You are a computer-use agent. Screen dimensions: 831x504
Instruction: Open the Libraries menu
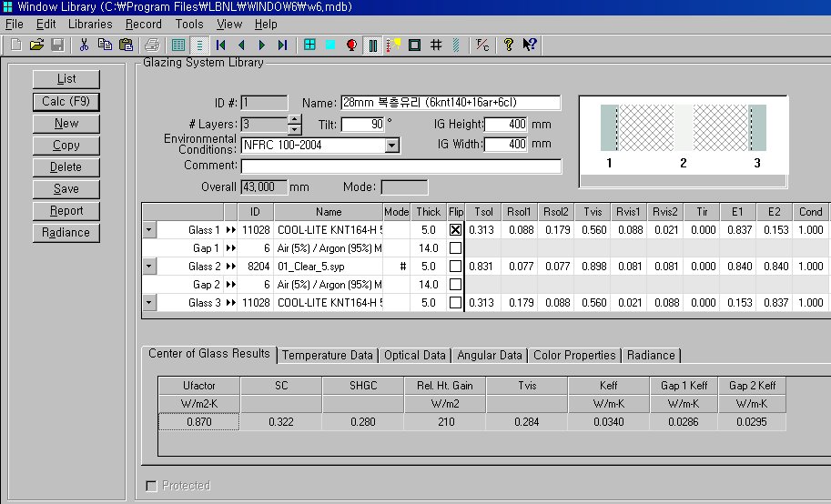point(90,24)
